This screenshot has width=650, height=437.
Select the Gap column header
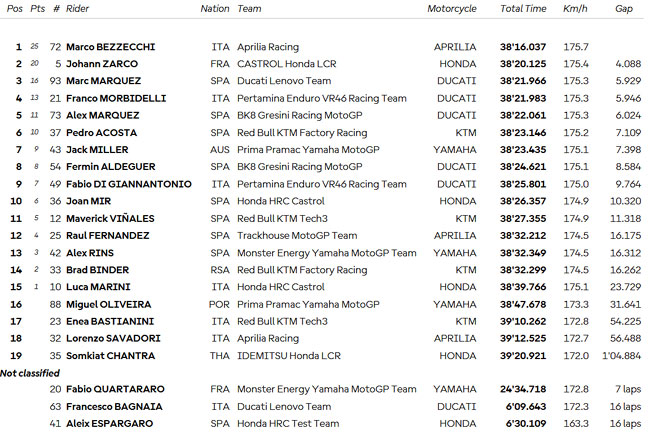[x=623, y=9]
